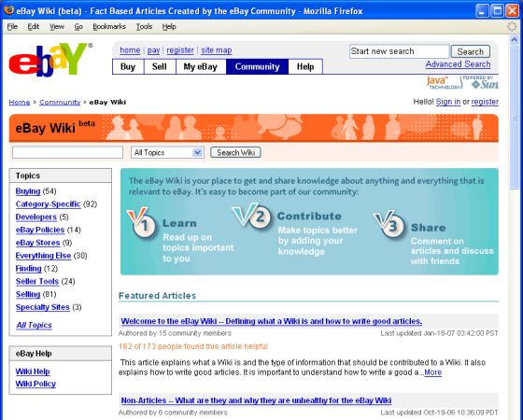523x420 pixels.
Task: Click the '162 of 173 people found' text
Action: click(x=193, y=346)
